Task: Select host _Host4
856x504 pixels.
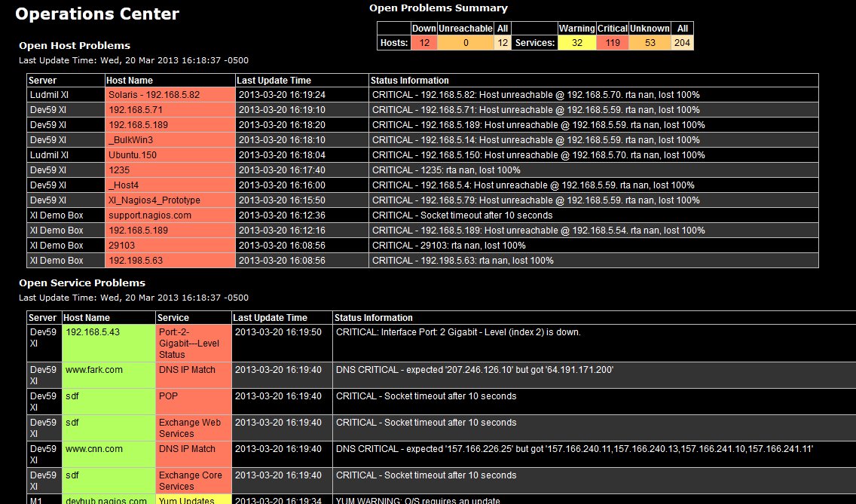Action: [x=124, y=185]
